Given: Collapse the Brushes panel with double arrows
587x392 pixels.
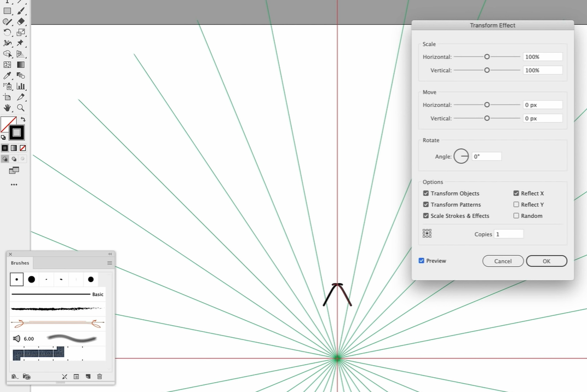Looking at the screenshot, I should pos(110,254).
